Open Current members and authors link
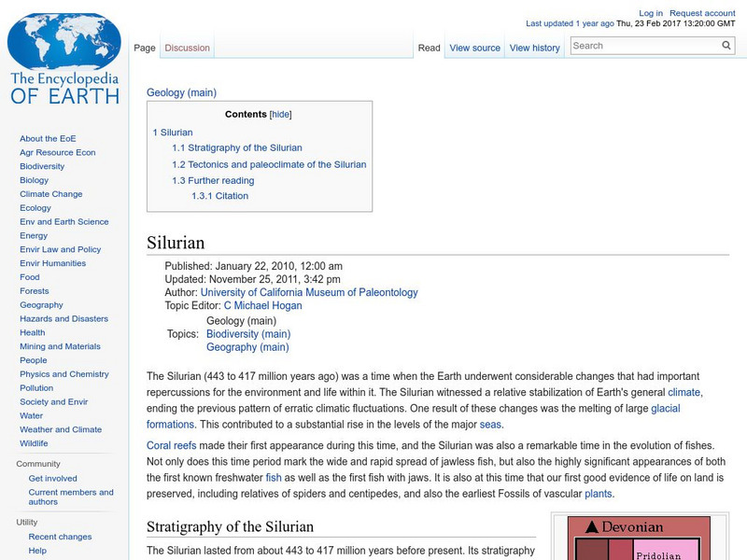Image resolution: width=747 pixels, height=560 pixels. pos(71,497)
